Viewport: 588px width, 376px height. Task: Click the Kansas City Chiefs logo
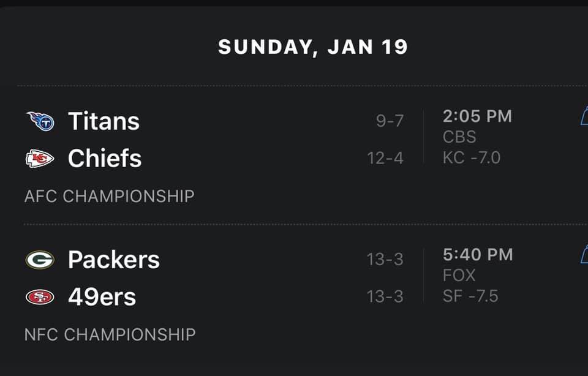point(40,159)
